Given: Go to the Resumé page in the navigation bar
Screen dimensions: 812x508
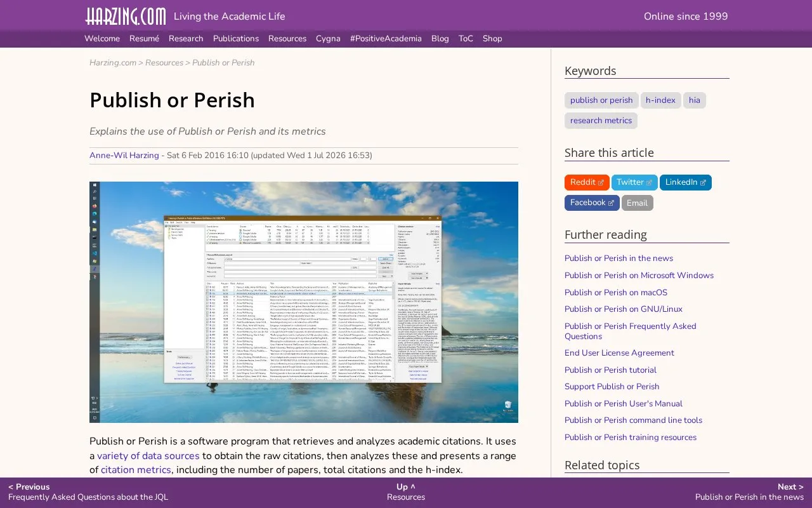Looking at the screenshot, I should pyautogui.click(x=144, y=39).
